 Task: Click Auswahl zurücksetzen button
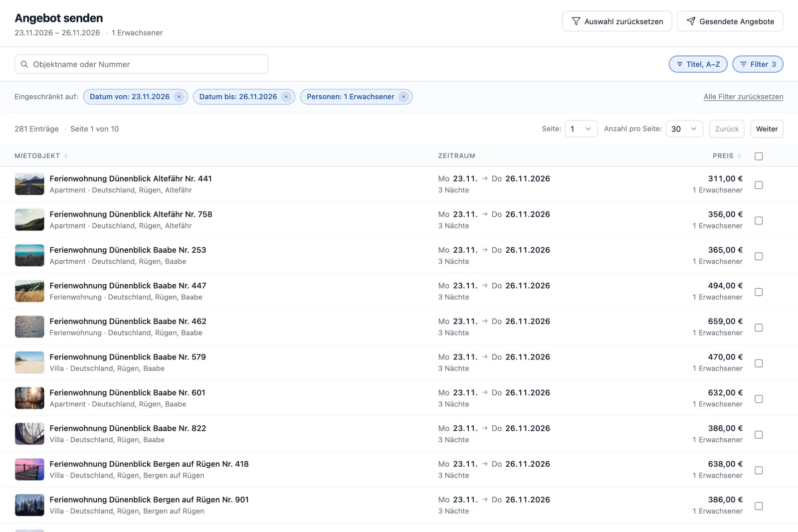point(617,21)
